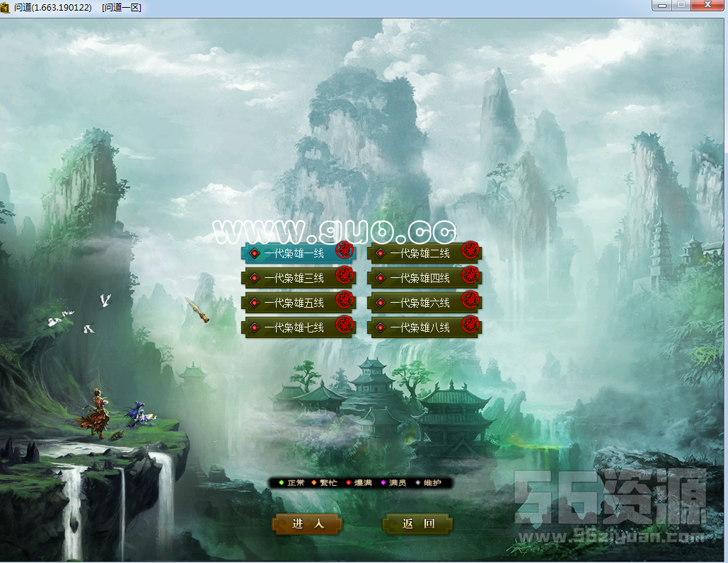
Task: Click the purple 满员 legend indicator
Action: coord(383,483)
